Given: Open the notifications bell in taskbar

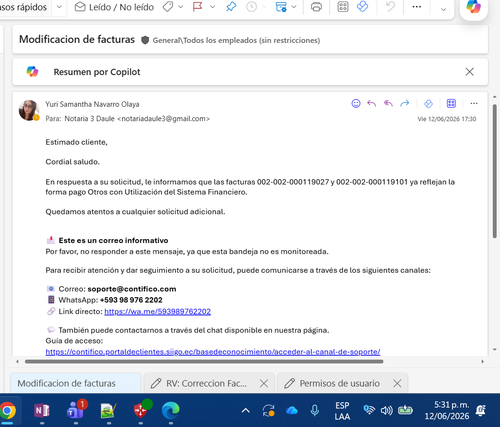Looking at the screenshot, I should 481,411.
